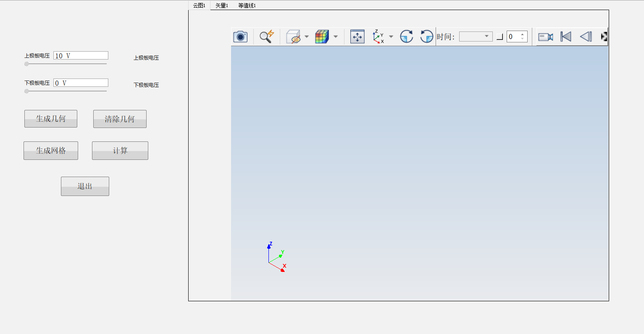Step back one frame playback icon
The width and height of the screenshot is (644, 334).
[586, 37]
